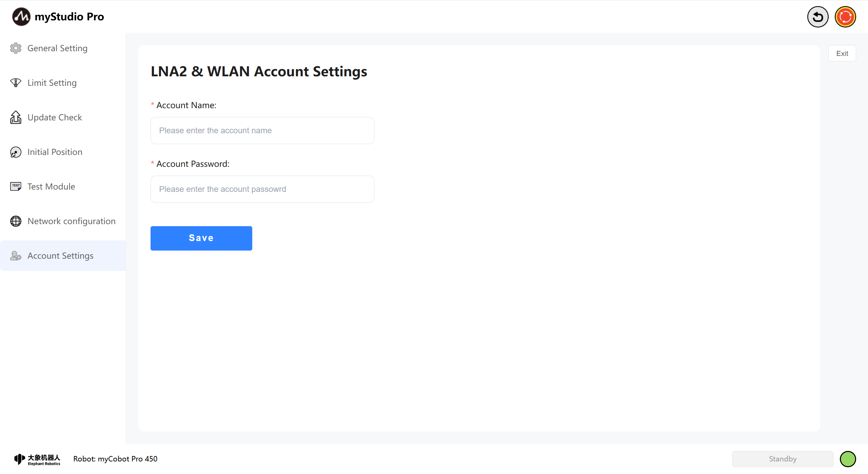This screenshot has width=868, height=474.
Task: Click the Limit Setting icon
Action: pos(16,83)
